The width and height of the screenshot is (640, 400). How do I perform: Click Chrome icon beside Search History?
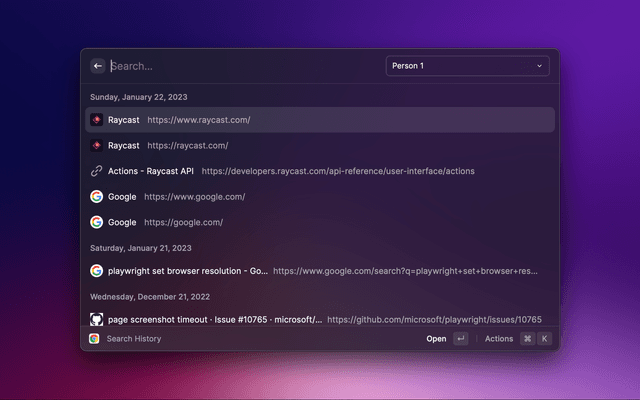coord(94,339)
